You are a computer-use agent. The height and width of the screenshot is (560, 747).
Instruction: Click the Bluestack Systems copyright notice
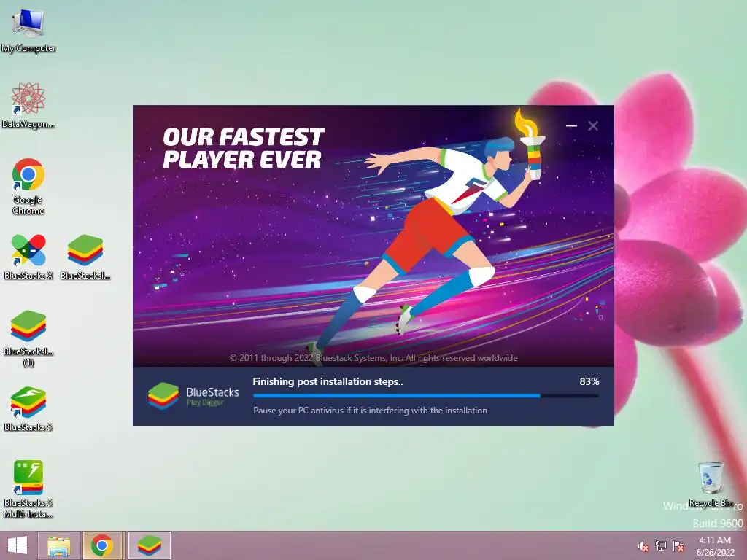(x=373, y=357)
